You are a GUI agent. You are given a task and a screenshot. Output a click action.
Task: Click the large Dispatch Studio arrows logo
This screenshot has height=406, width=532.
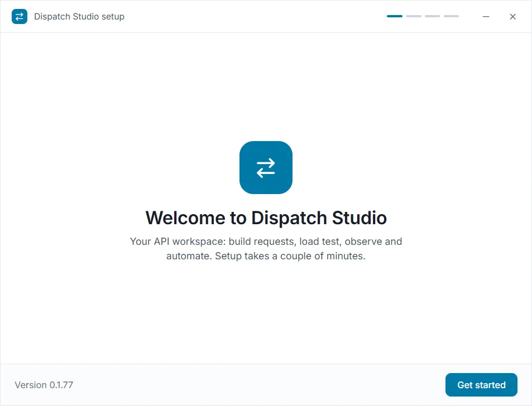pyautogui.click(x=266, y=167)
